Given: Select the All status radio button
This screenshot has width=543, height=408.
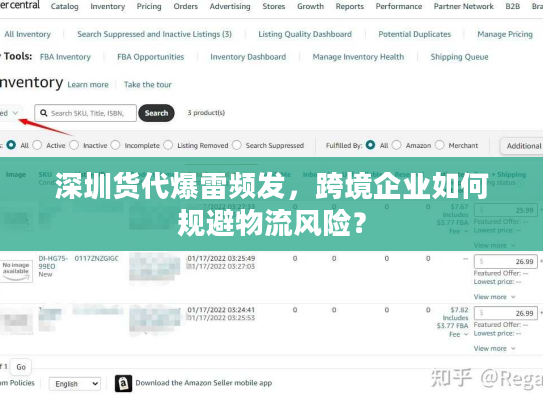Looking at the screenshot, I should coord(11,145).
